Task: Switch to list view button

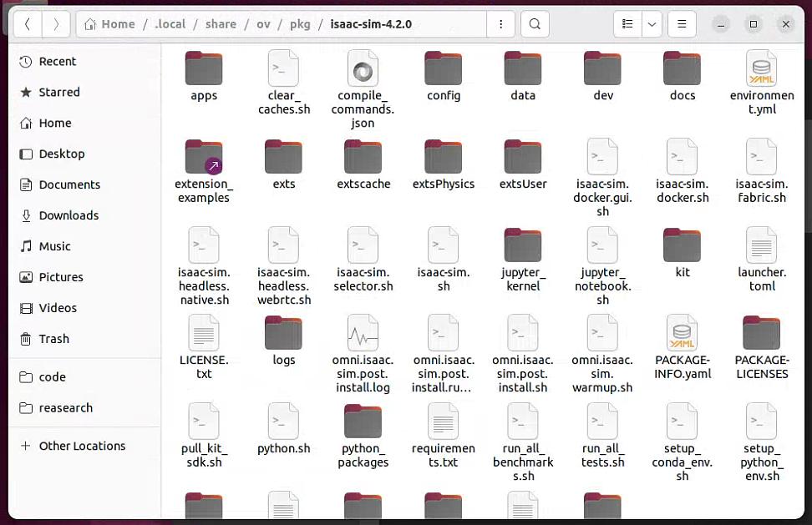Action: [627, 24]
